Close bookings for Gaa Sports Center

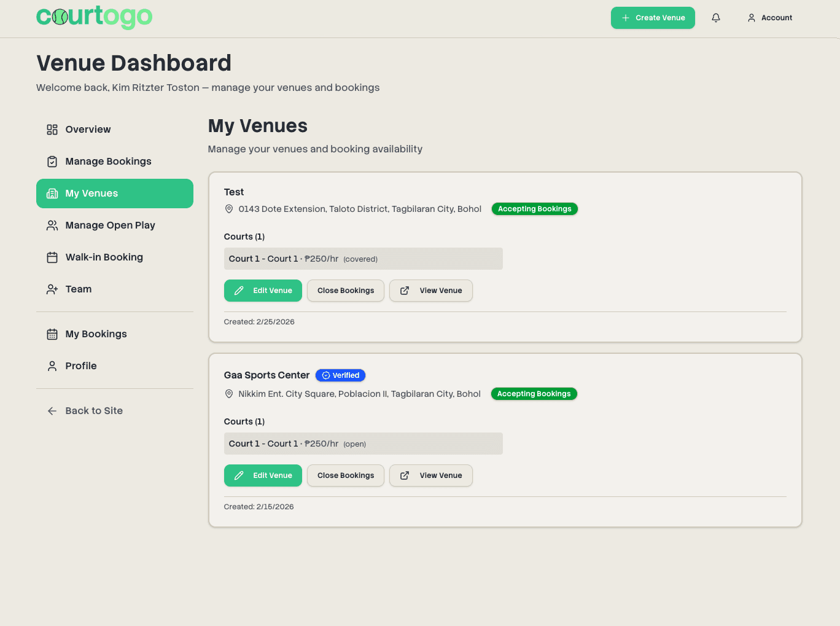(x=345, y=475)
